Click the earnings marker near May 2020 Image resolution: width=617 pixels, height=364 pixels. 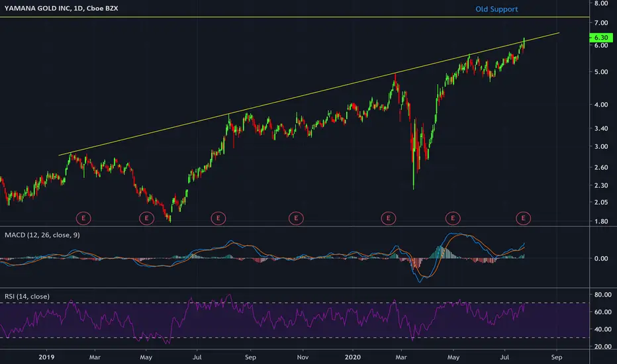click(453, 218)
